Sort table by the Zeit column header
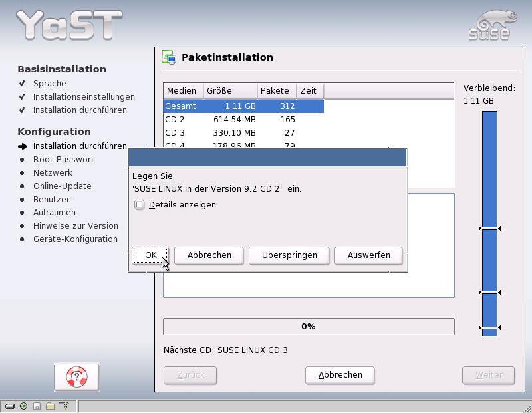The image size is (532, 413). click(x=310, y=91)
